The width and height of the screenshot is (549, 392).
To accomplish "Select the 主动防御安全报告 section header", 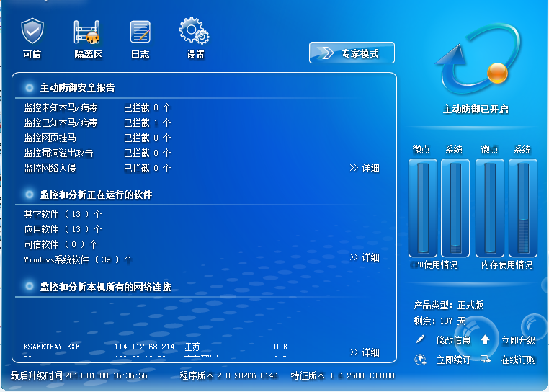I will tap(77, 88).
